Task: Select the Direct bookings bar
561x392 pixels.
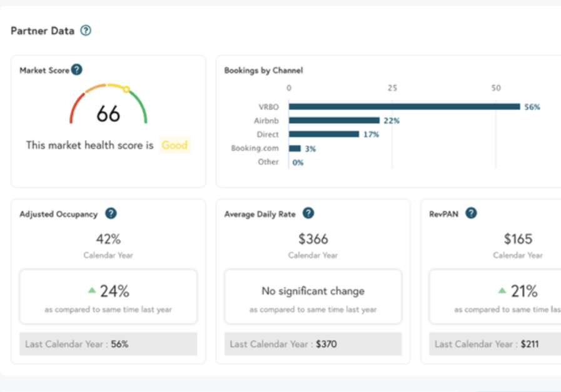Action: click(323, 134)
